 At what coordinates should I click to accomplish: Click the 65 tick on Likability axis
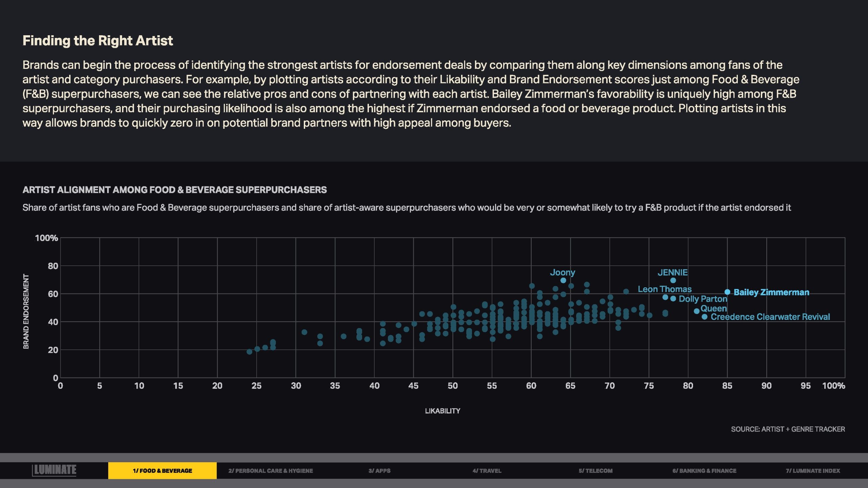[x=570, y=386]
